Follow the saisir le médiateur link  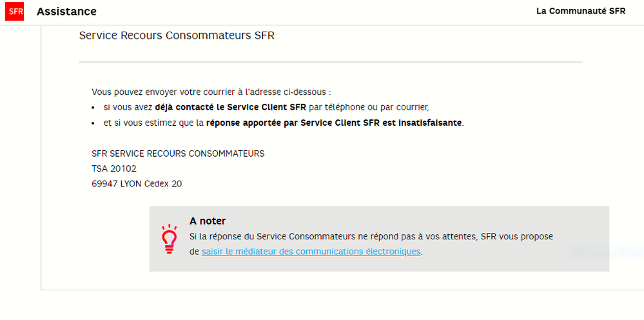311,252
